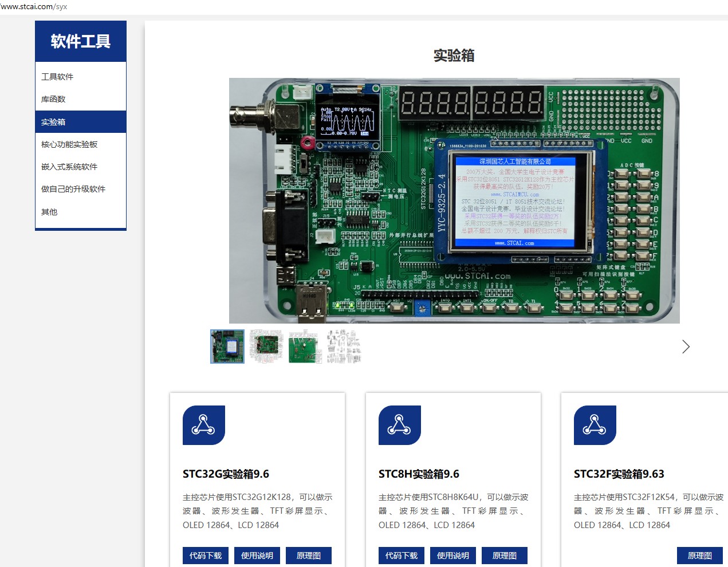Screen dimensions: 728x567
Task: Open 使用说明 for STC32G实验箱9.6
Action: (257, 556)
